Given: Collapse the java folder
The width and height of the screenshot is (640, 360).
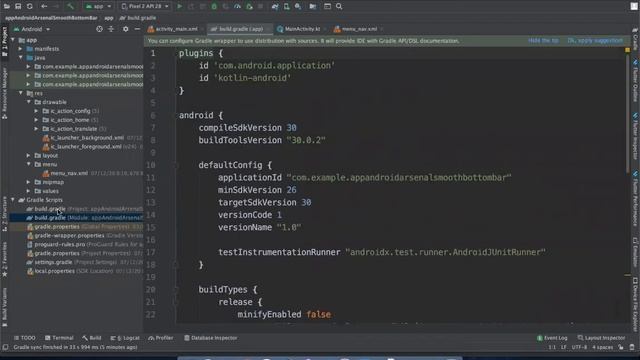Looking at the screenshot, I should 20,58.
